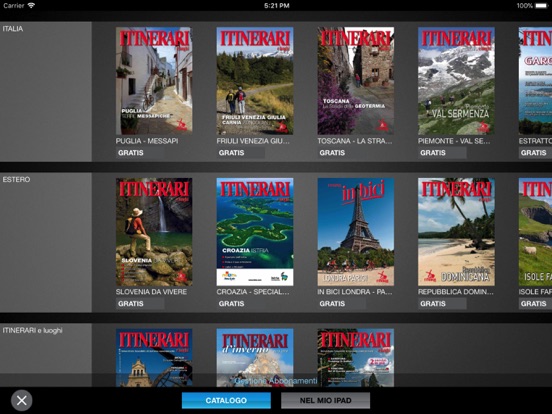Click the REPUBBLICA DOMIN... title text
Viewport: 552px width, 414px height.
click(x=456, y=292)
